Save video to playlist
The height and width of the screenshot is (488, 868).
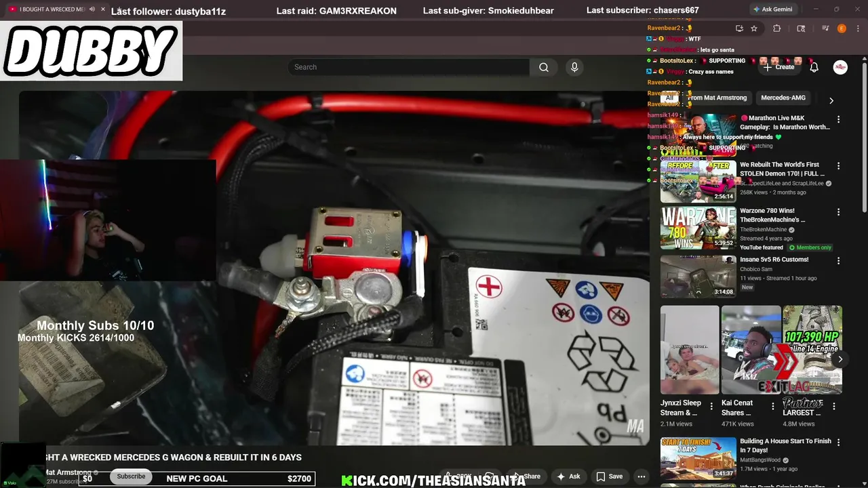(x=609, y=476)
